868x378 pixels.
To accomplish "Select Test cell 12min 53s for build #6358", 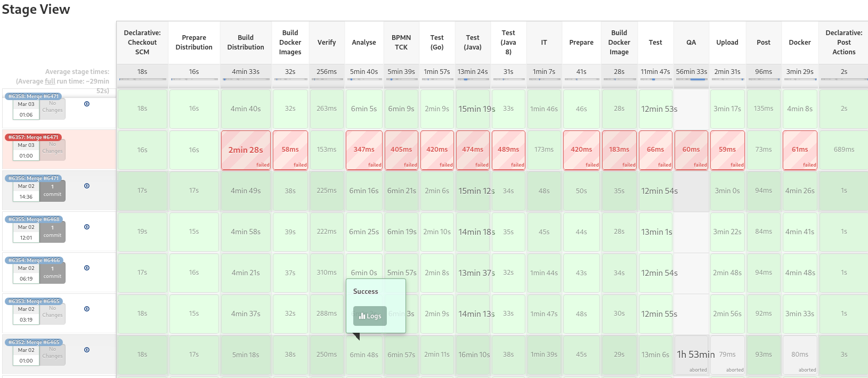I will 655,109.
